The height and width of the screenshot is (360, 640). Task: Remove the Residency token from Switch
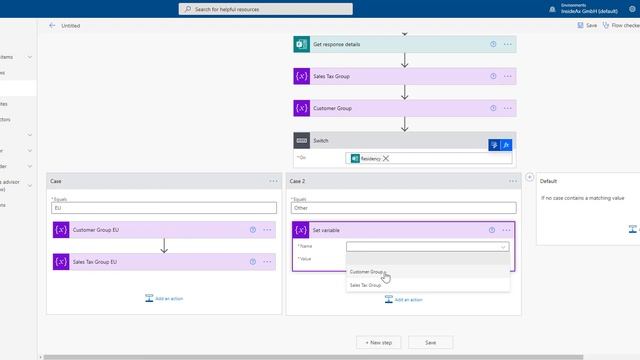pos(386,158)
